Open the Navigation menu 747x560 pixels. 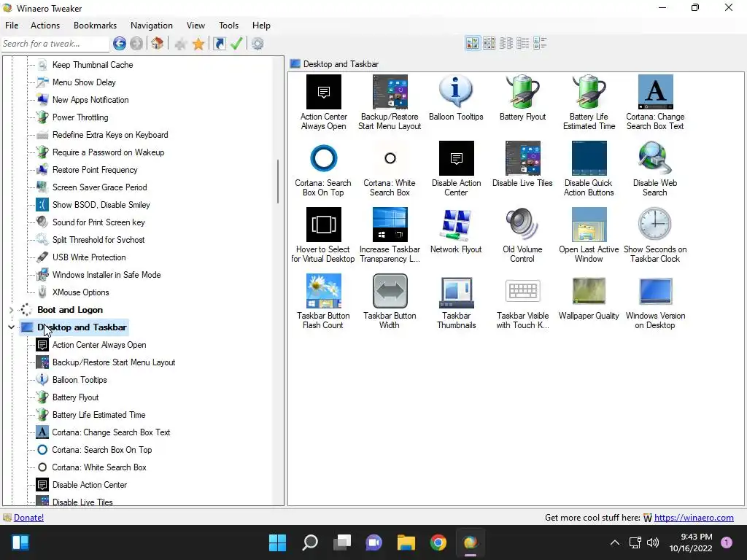coord(152,26)
